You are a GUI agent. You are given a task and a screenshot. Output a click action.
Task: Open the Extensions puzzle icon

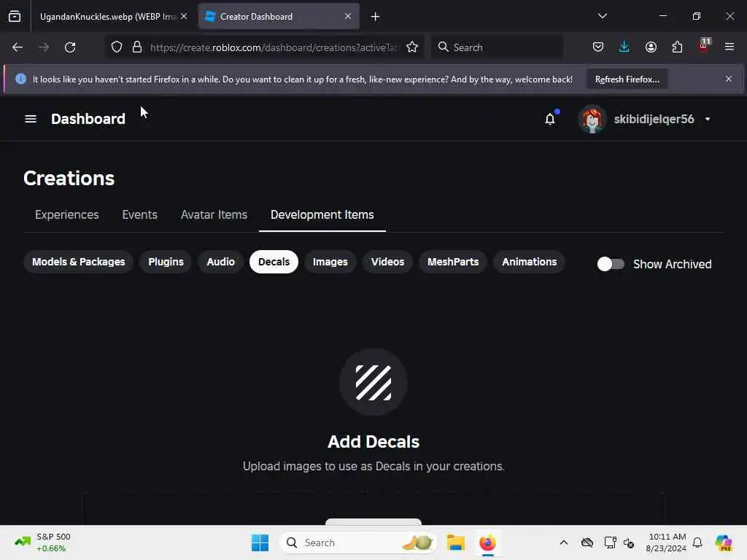(677, 47)
